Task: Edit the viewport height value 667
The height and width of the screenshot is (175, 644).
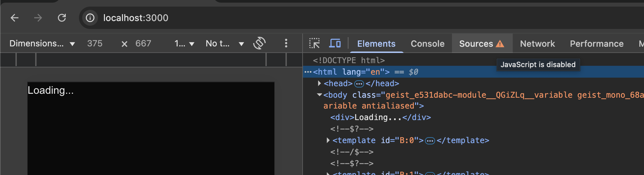Action: tap(143, 43)
